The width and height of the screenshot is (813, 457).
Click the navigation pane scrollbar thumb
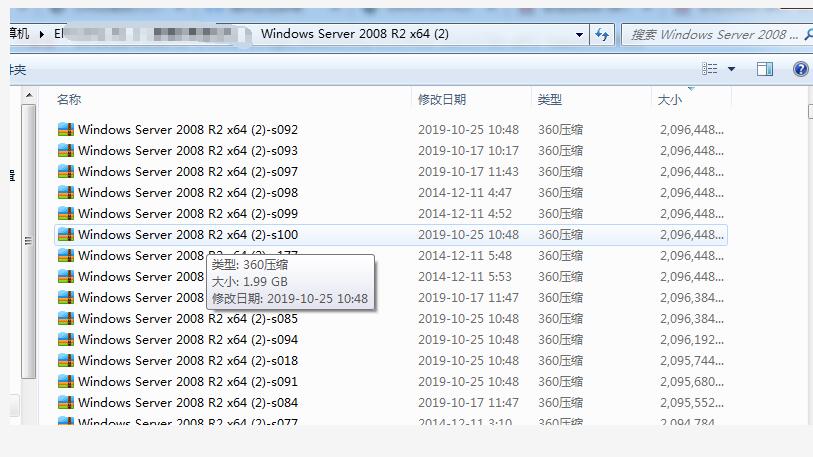click(x=29, y=241)
